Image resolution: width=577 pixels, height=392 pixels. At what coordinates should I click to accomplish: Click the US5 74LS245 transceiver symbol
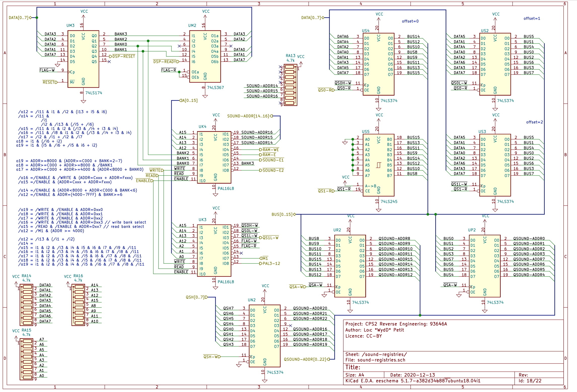tap(378, 165)
